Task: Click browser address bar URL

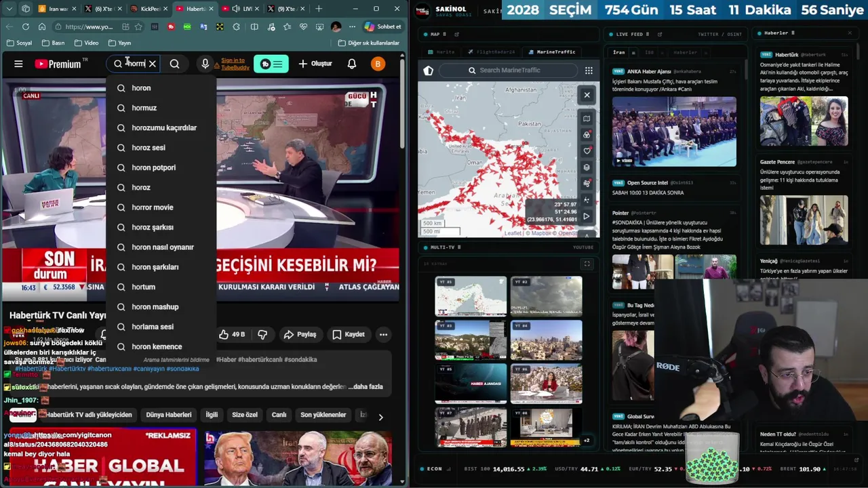Action: (90, 26)
